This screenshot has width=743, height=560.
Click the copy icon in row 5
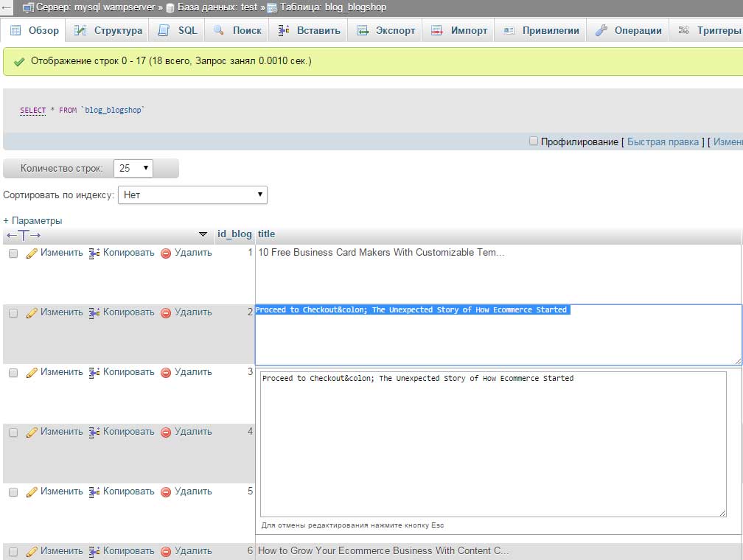[94, 492]
